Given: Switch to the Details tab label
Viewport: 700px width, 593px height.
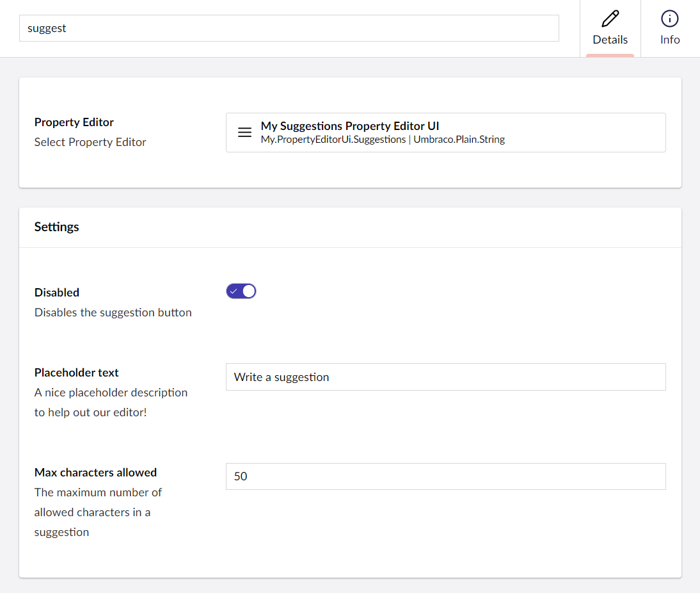Looking at the screenshot, I should tap(610, 40).
